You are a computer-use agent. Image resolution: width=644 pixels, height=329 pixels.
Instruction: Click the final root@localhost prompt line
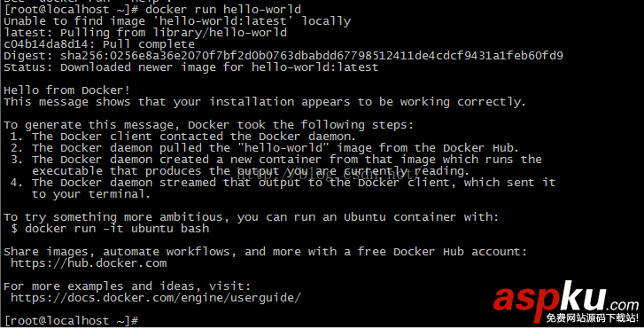point(71,321)
